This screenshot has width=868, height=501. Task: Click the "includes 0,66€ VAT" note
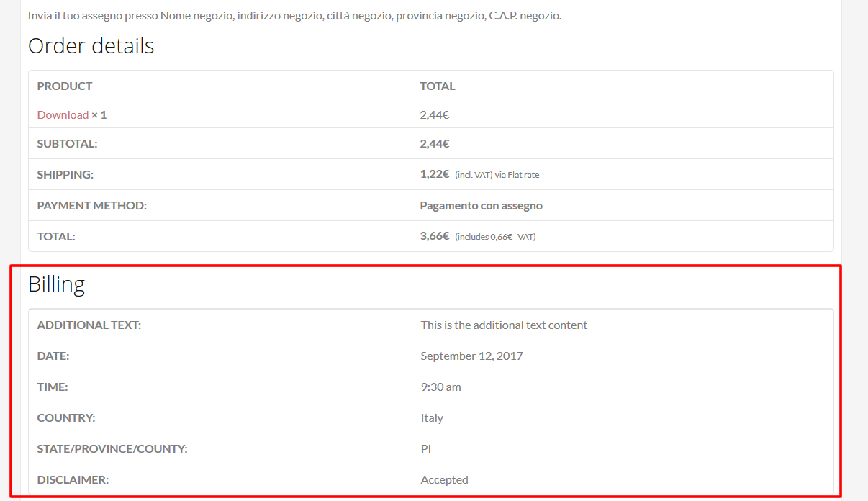pyautogui.click(x=495, y=237)
